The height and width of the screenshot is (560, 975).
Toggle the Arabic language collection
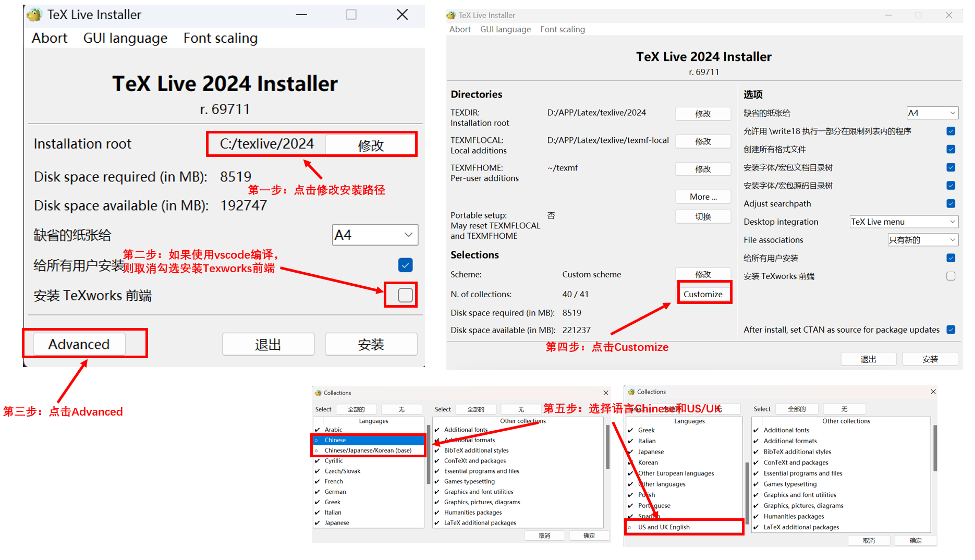pos(369,430)
